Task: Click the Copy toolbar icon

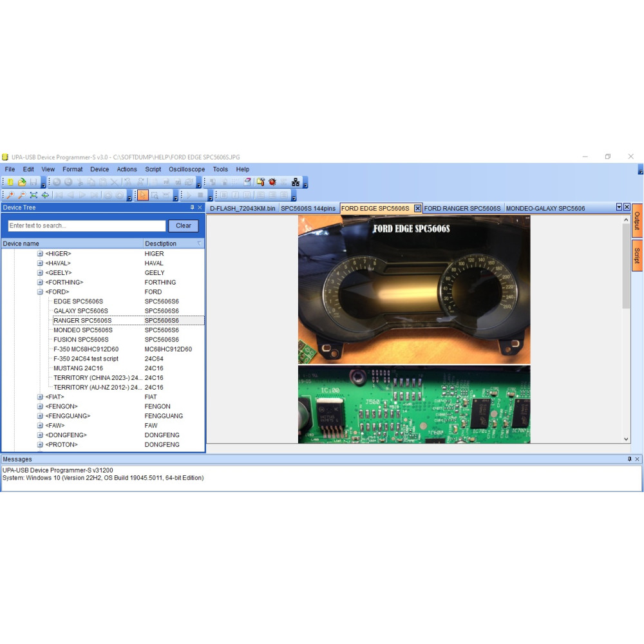Action: tap(91, 182)
